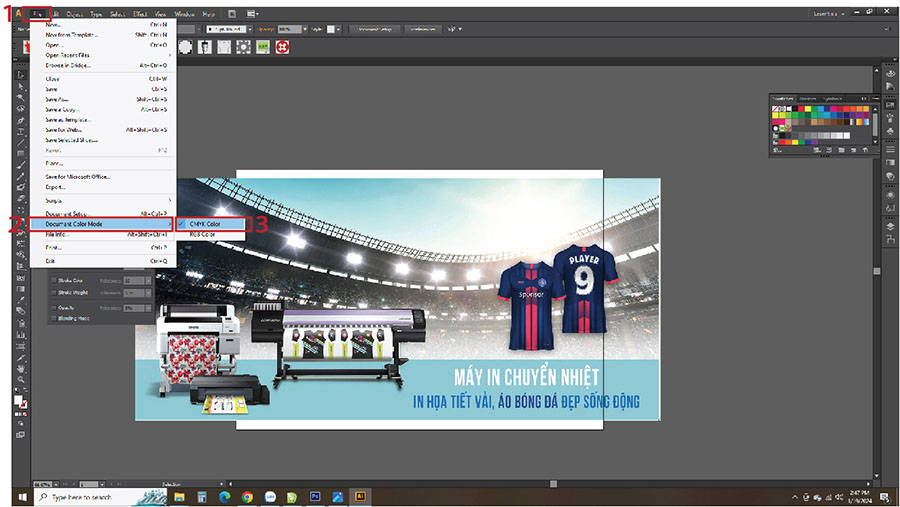Screen dimensions: 900x507
Task: Click Save As in File menu
Action: coord(56,100)
